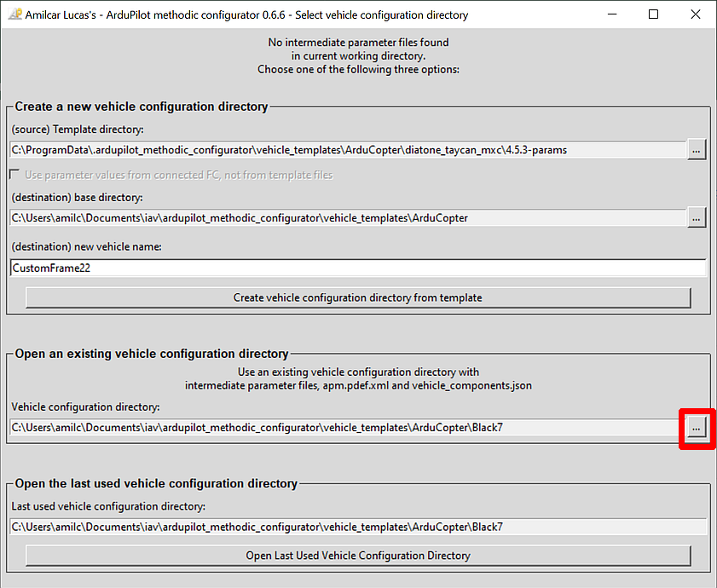The height and width of the screenshot is (588, 717).
Task: Minimize the configurator window
Action: point(612,14)
